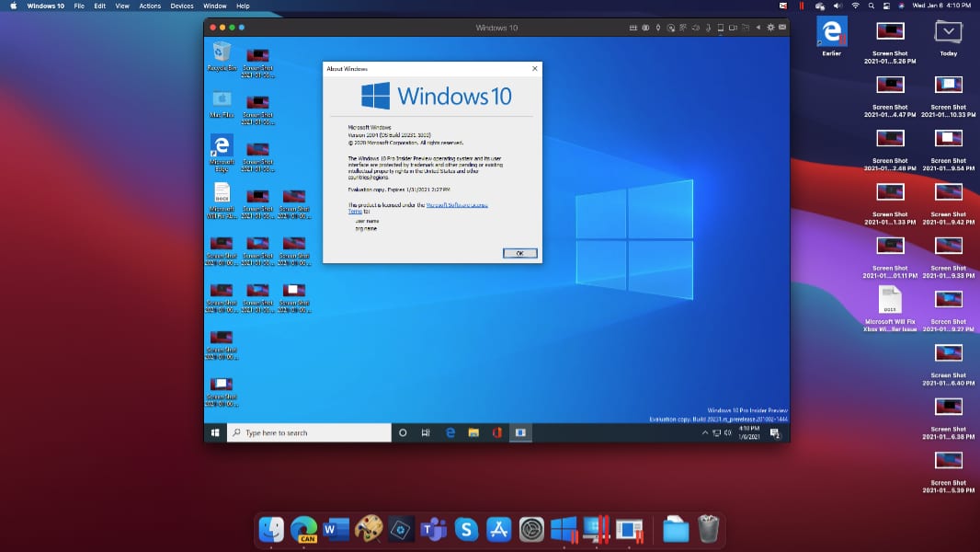Screen dimensions: 980x552
Task: Launch Microsoft Teams from the Dock
Action: pyautogui.click(x=433, y=529)
